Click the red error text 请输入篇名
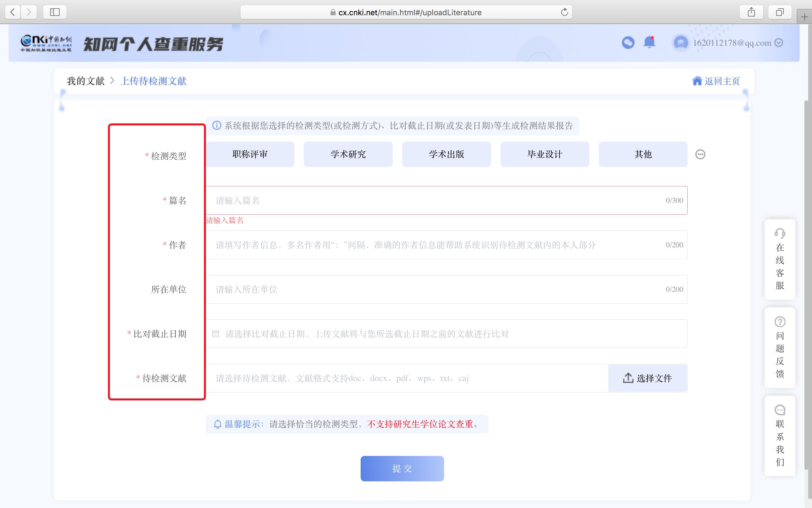 (x=225, y=220)
